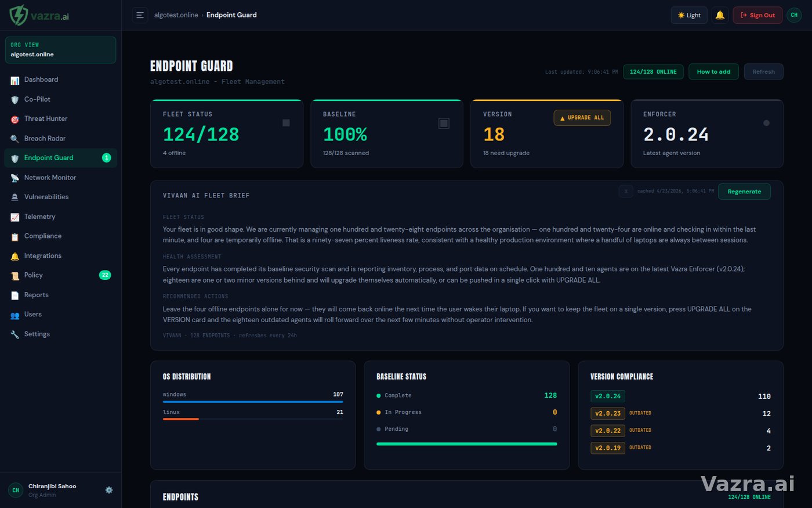The height and width of the screenshot is (508, 812).
Task: Click the Co-Pilot shield icon
Action: click(15, 100)
